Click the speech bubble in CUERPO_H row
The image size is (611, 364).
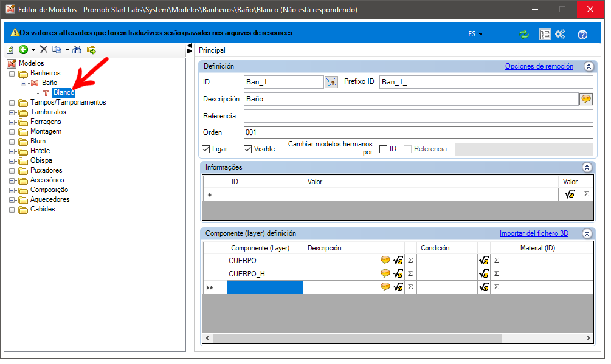click(x=385, y=273)
